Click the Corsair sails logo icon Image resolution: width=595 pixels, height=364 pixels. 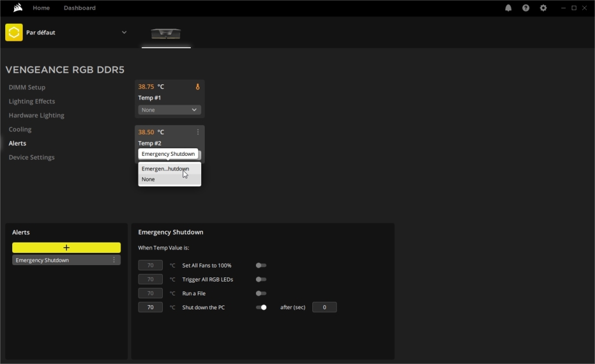coord(17,8)
